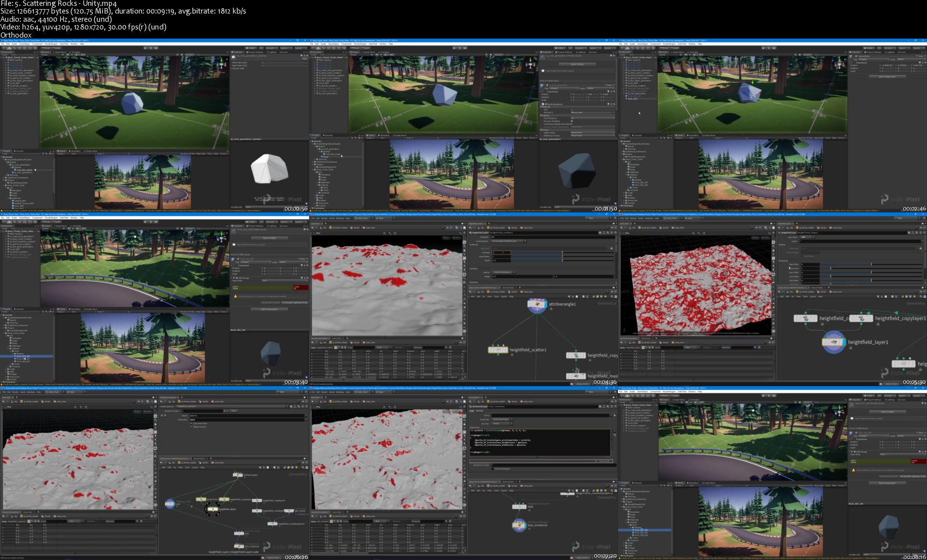Open Windows menu in the 00:04:36 Houdini frame
The width and height of the screenshot is (927, 560).
point(340,218)
